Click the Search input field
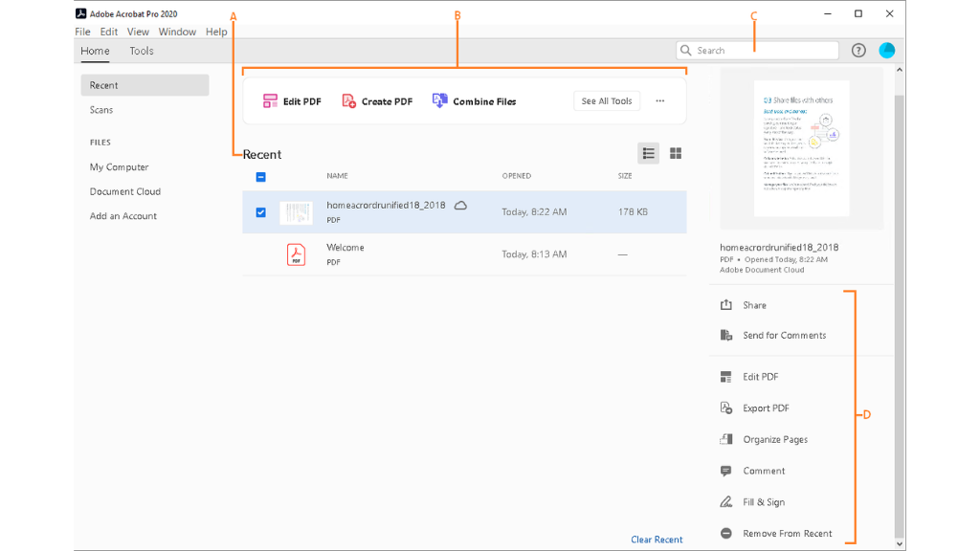Screen dimensions: 980x551 (758, 51)
